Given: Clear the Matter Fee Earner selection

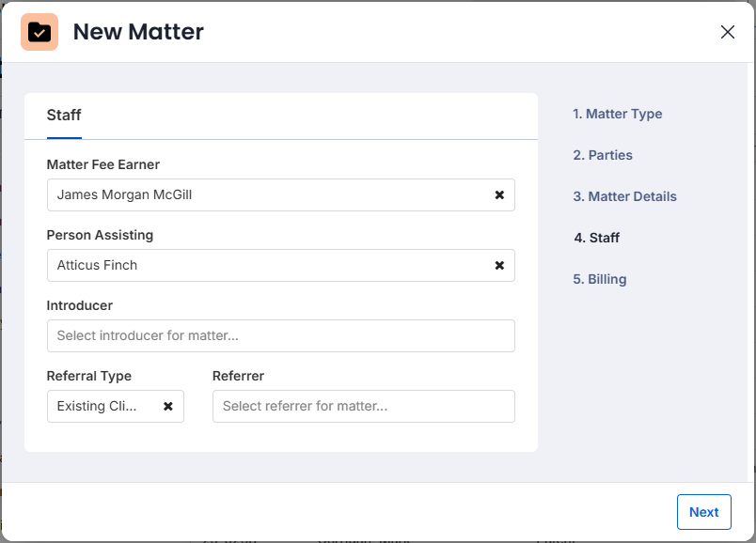Looking at the screenshot, I should pos(499,194).
